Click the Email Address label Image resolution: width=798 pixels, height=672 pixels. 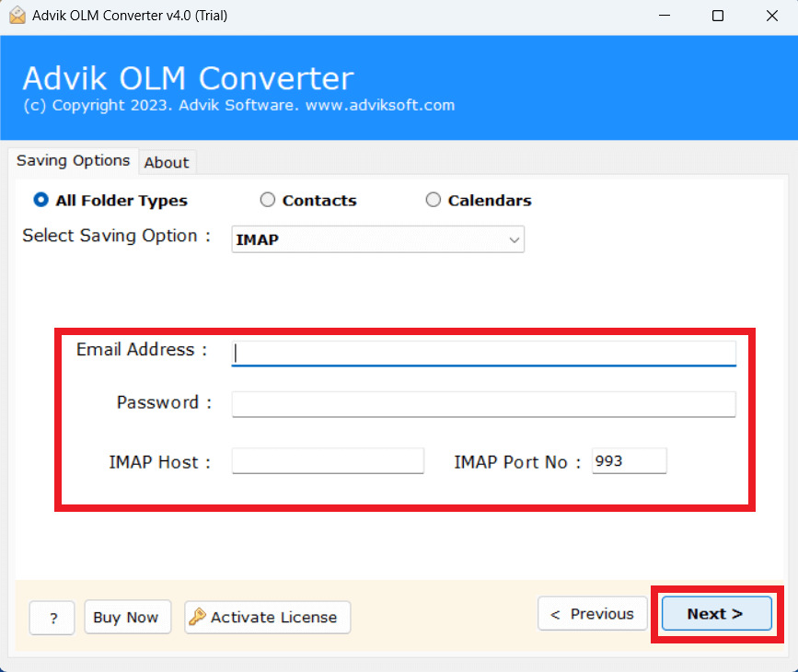click(142, 350)
